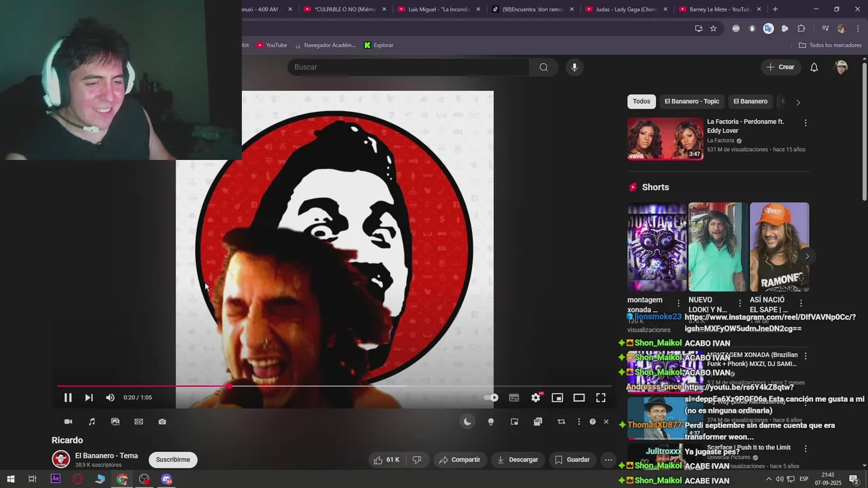Pause the video with the pause button

(x=68, y=398)
